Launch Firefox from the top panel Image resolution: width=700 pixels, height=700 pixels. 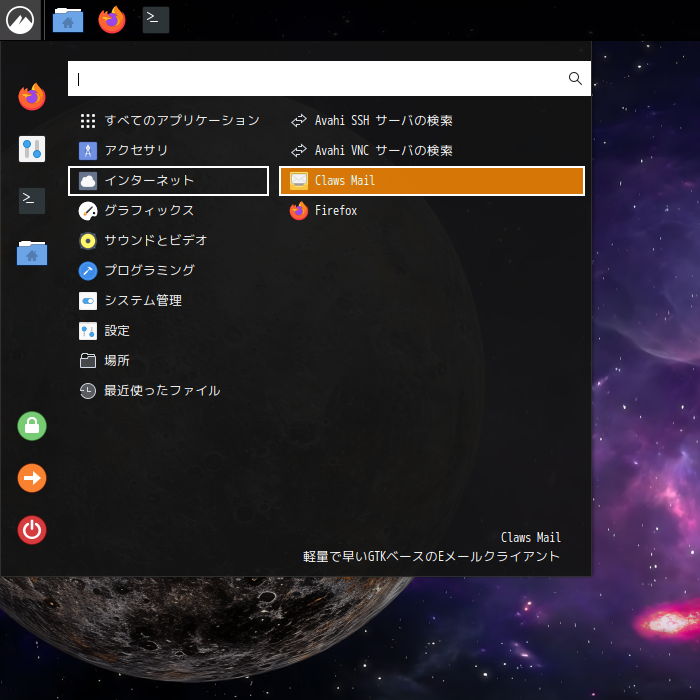(112, 20)
